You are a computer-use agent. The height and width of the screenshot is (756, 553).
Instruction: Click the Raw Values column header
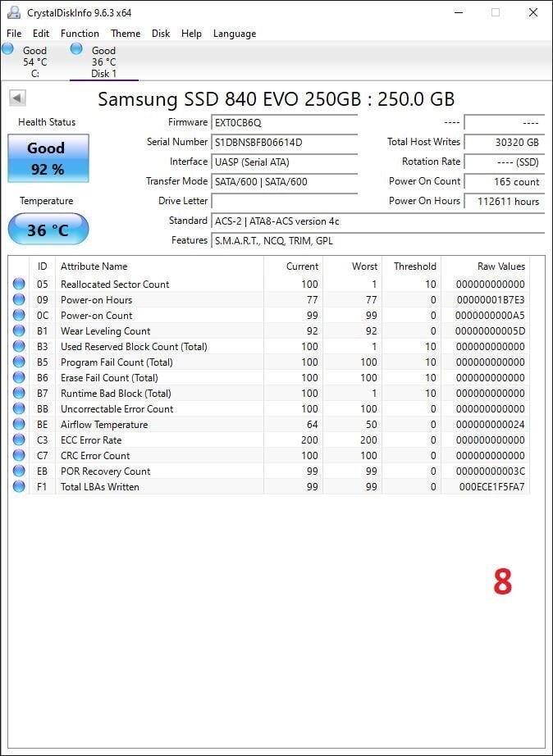coord(485,266)
